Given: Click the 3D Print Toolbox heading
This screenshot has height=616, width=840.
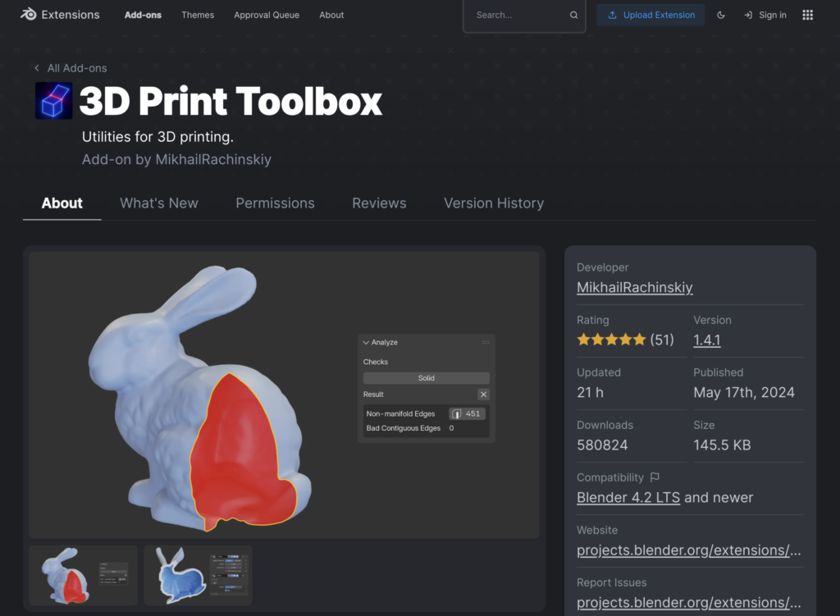Looking at the screenshot, I should tap(231, 101).
